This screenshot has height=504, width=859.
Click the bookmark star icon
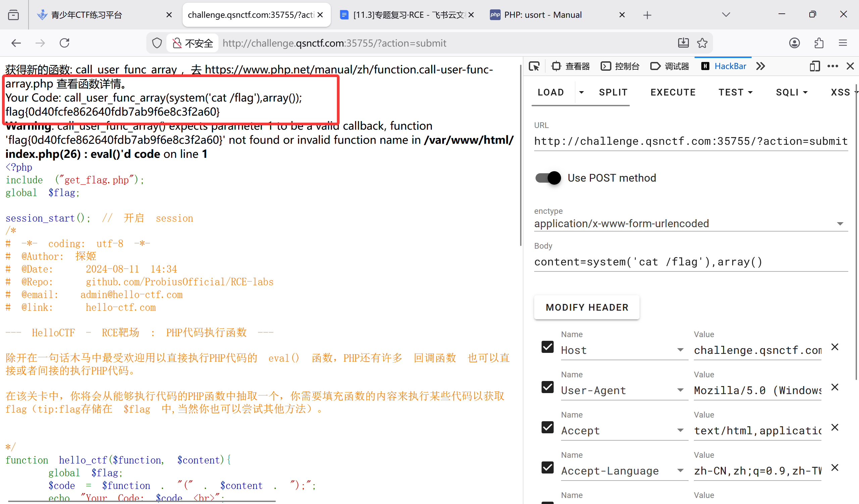coord(702,43)
